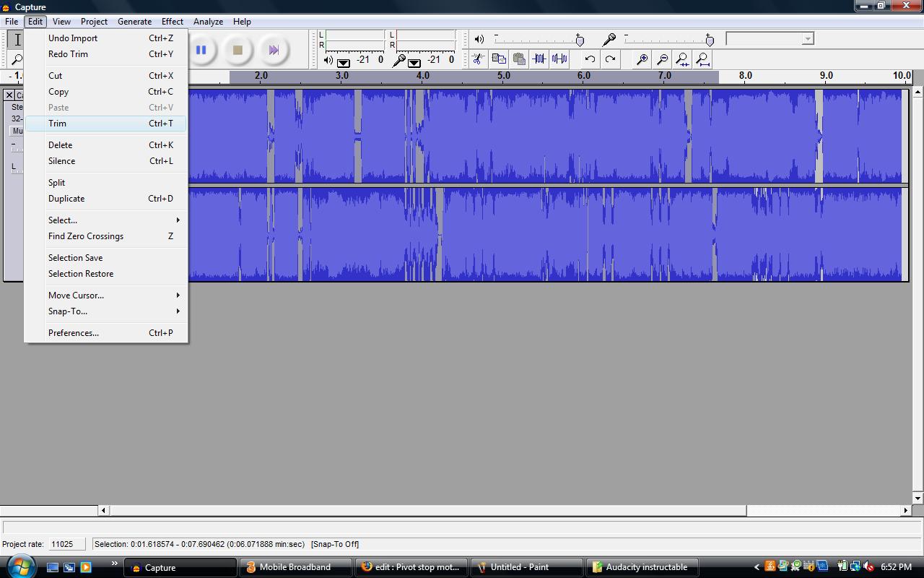Select the Selection (I-beam) tool
Viewport: 924px width, 578px height.
(17, 40)
